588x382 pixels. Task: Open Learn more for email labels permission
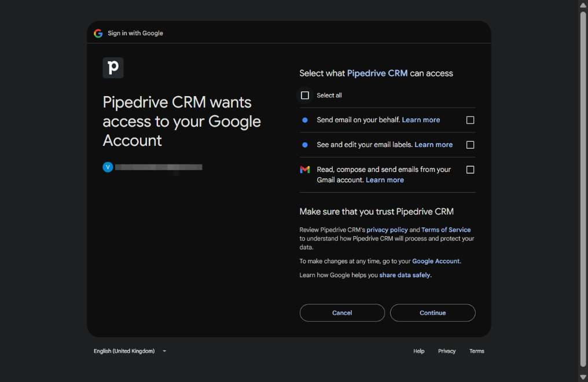pos(433,145)
